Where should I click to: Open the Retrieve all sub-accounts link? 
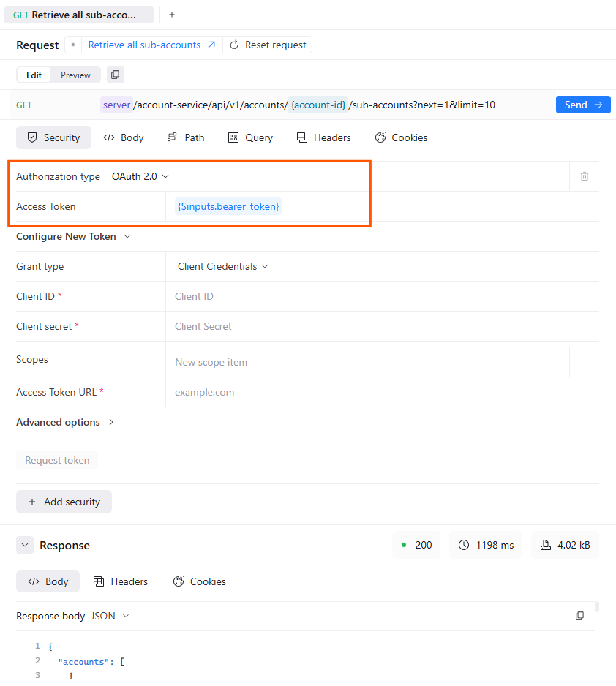pos(152,45)
